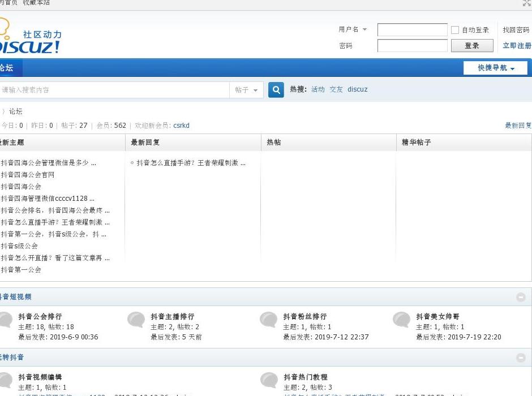Open the 帖子 search type dropdown
Viewport: 532px width, 396px height.
(246, 90)
